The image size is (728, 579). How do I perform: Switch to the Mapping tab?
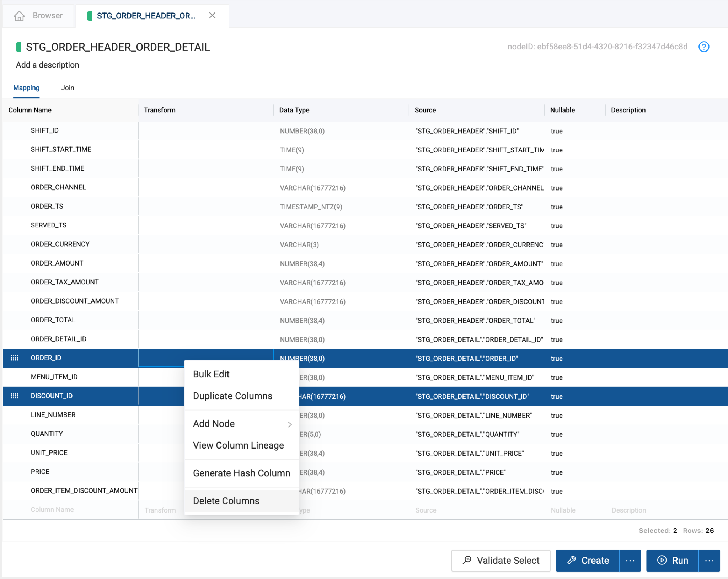click(26, 88)
